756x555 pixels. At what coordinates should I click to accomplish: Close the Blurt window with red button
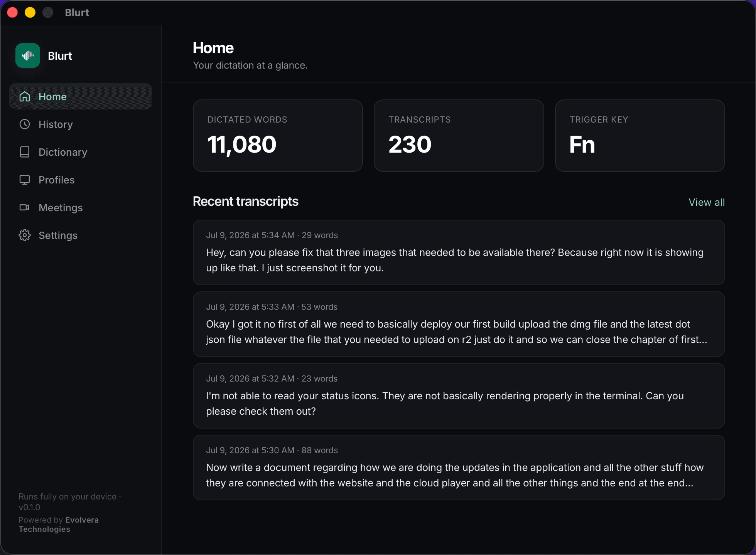click(x=12, y=13)
